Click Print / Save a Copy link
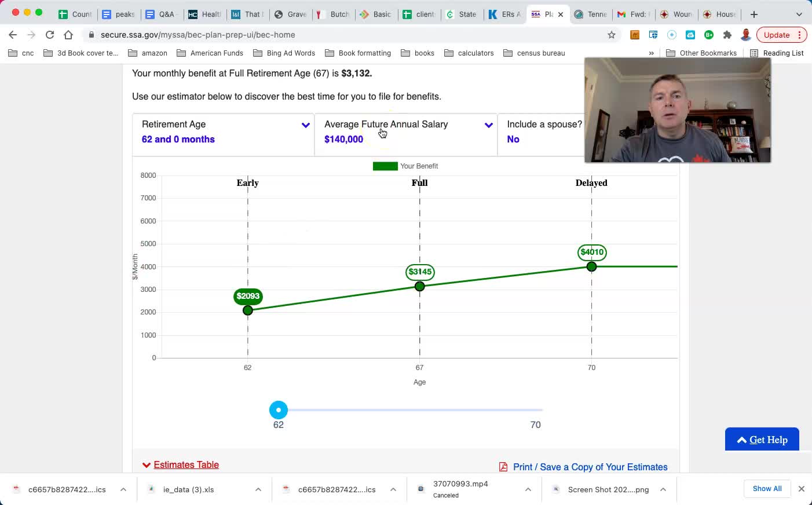The width and height of the screenshot is (812, 505). 590,467
